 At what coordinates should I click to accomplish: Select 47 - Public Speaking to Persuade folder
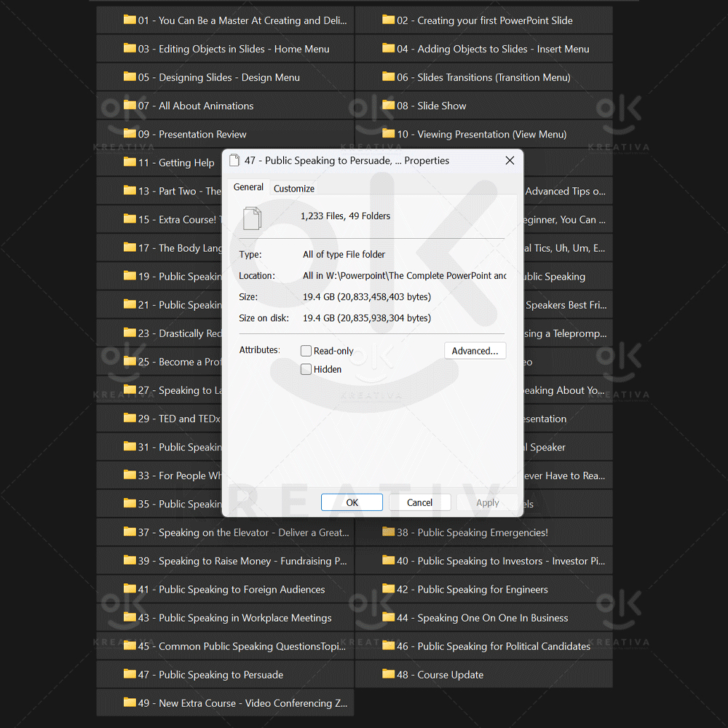point(221,674)
